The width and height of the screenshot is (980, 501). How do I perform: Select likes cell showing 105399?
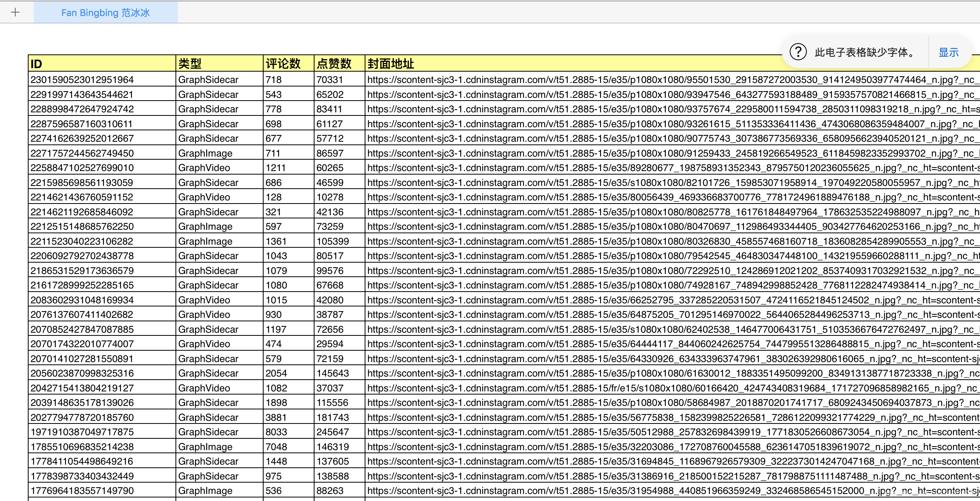pos(339,241)
